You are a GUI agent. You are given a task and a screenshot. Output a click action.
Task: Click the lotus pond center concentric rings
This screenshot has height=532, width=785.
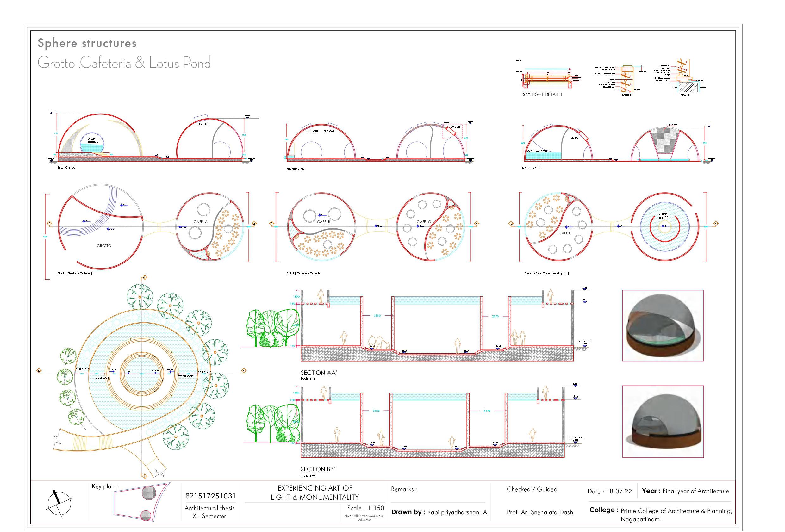(x=141, y=374)
